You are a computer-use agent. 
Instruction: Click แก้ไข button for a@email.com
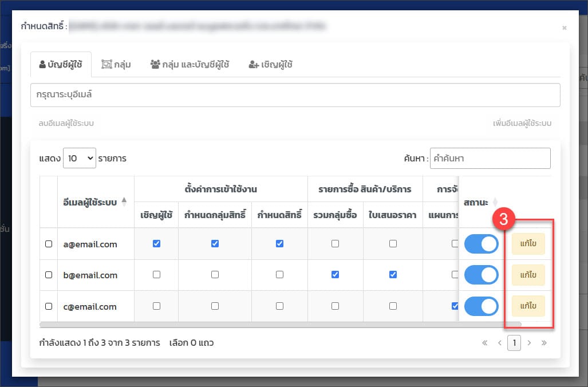[528, 244]
